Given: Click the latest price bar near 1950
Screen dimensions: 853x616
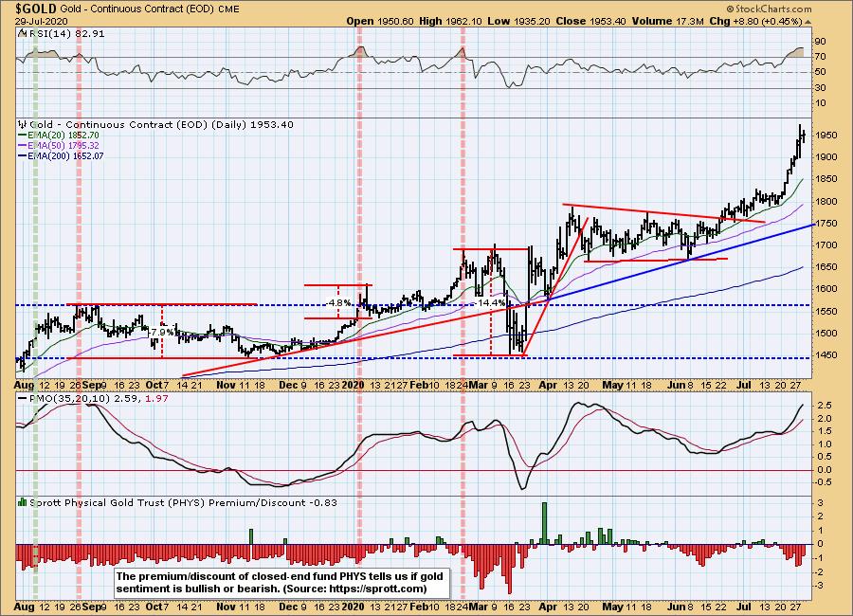Looking at the screenshot, I should click(x=804, y=136).
